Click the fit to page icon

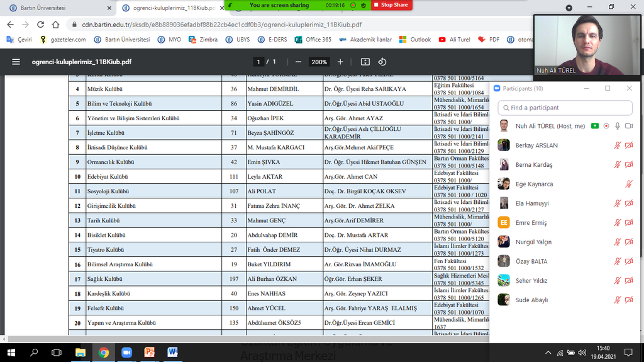coord(365,62)
